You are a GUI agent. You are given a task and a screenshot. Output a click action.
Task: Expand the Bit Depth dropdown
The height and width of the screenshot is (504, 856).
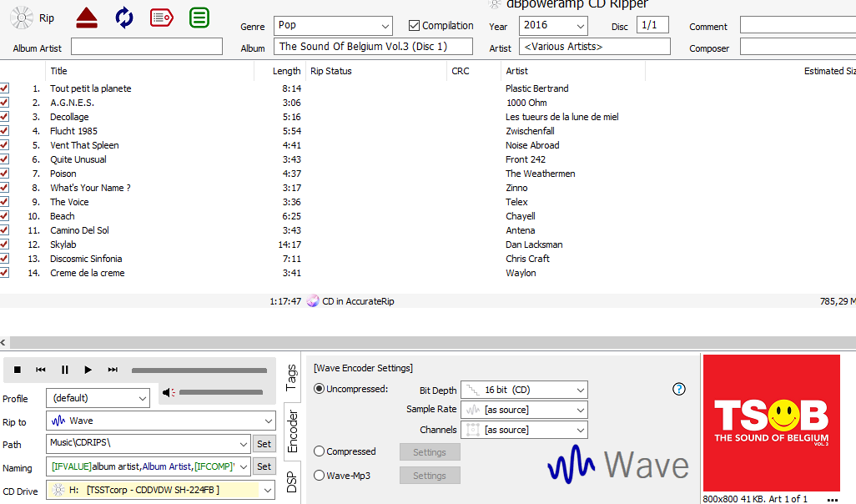pyautogui.click(x=523, y=390)
